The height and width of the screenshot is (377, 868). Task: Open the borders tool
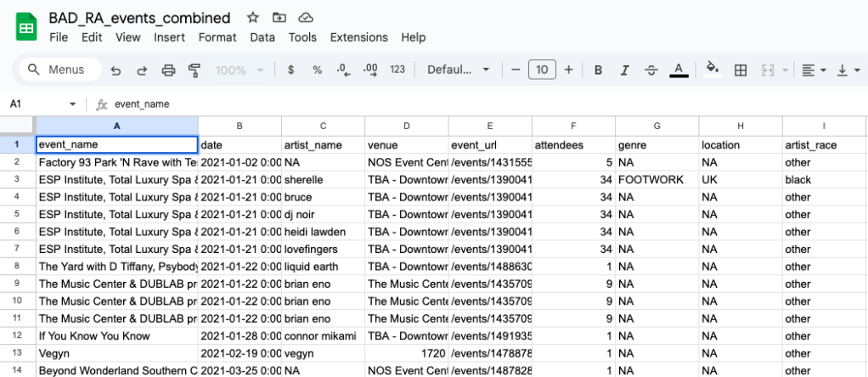[740, 70]
